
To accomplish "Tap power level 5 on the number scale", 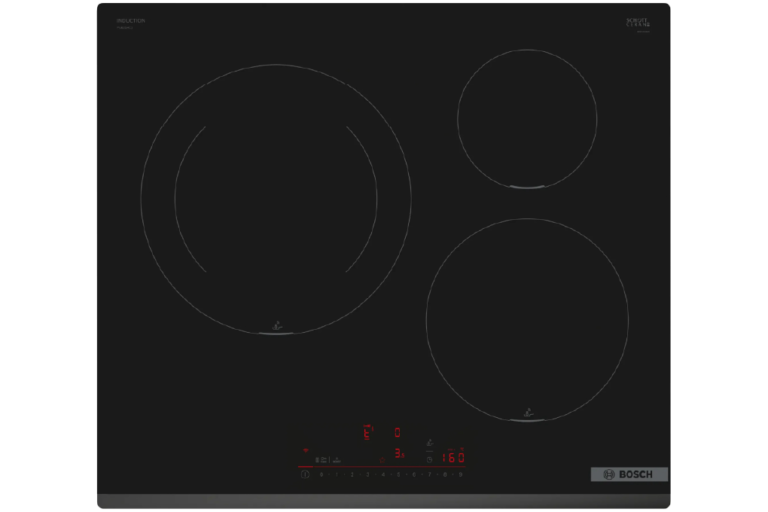I will (x=398, y=474).
